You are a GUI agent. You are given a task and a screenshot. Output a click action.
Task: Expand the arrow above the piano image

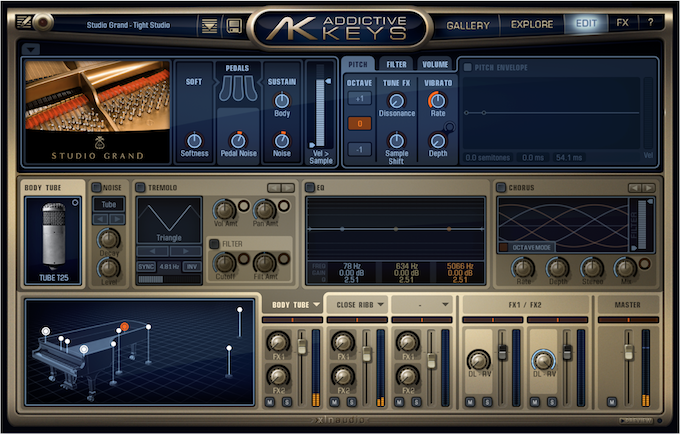point(30,49)
